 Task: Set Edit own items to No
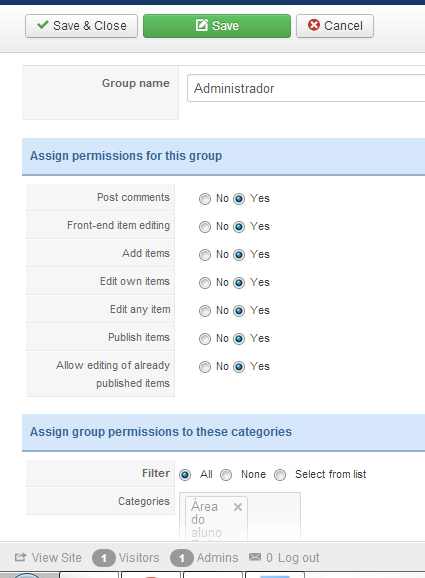(205, 283)
